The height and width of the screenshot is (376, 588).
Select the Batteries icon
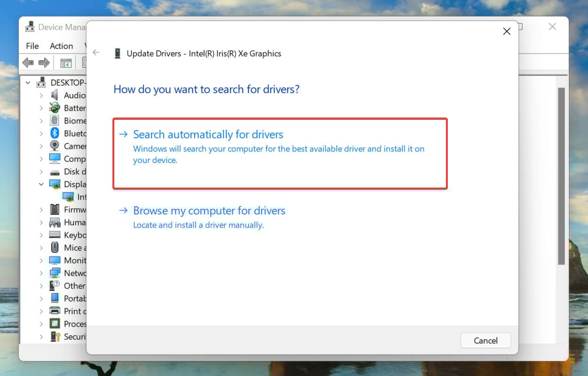[55, 108]
